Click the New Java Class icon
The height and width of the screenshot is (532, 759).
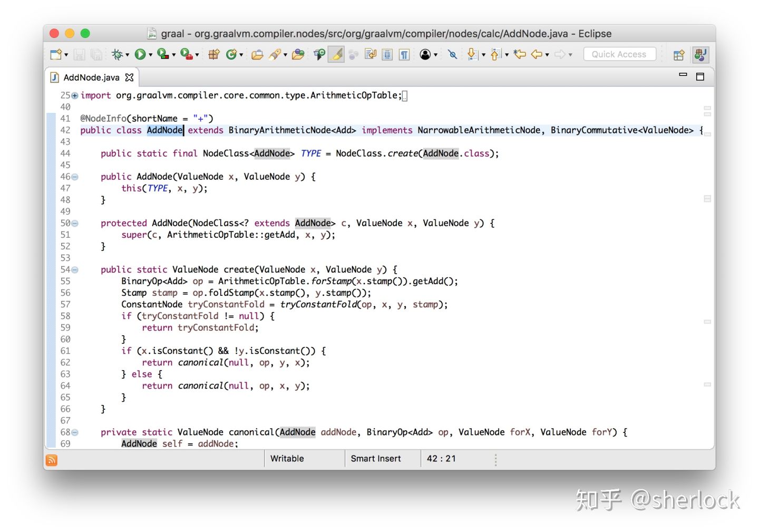tap(231, 54)
